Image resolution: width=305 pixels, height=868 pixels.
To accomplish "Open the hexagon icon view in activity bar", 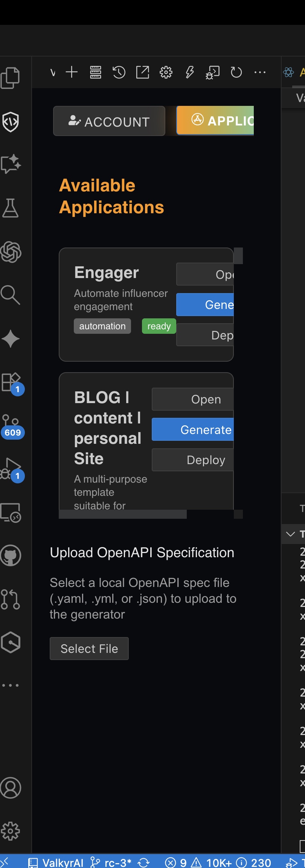I will click(11, 642).
